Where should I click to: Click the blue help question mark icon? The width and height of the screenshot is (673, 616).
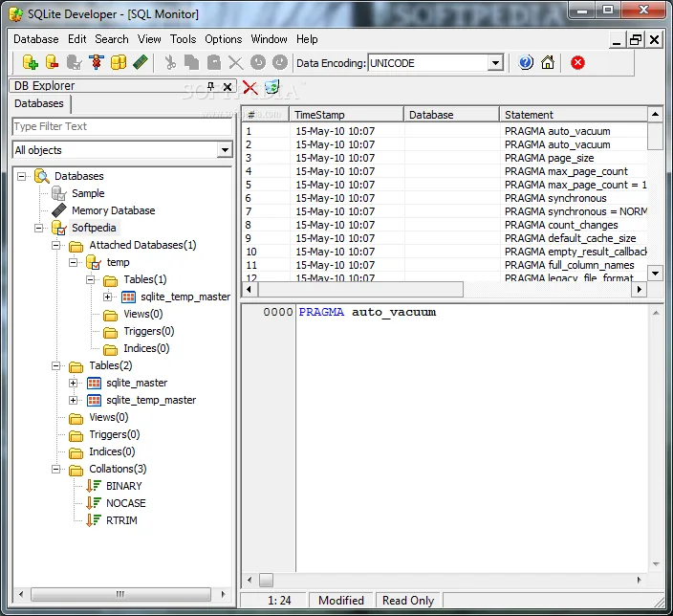(526, 63)
